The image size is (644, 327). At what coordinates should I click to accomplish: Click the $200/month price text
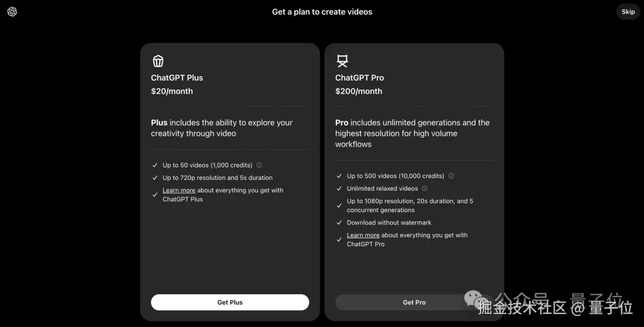[x=358, y=92]
